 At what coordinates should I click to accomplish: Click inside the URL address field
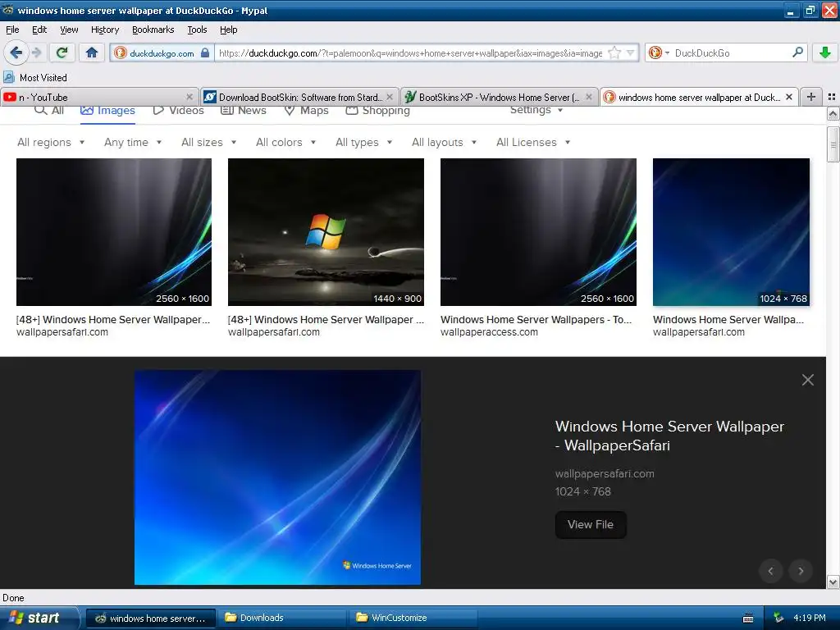click(410, 53)
